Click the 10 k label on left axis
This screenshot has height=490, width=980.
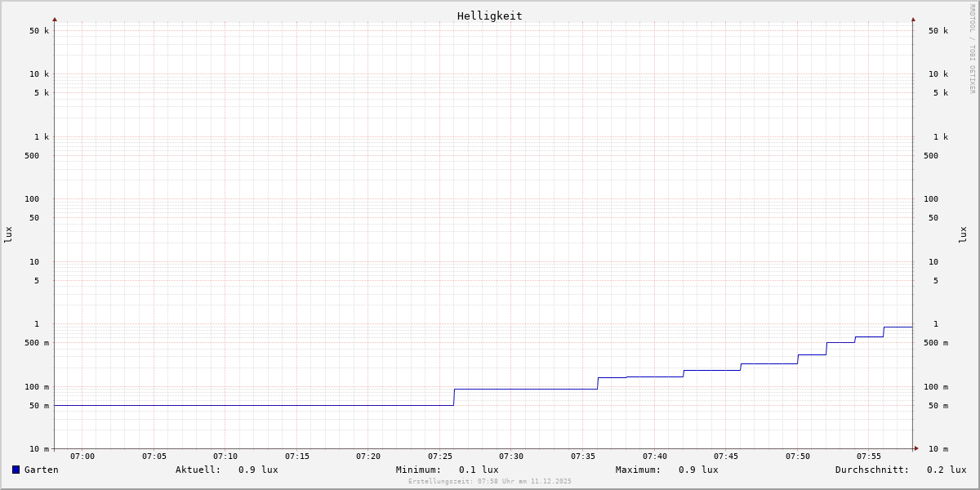pyautogui.click(x=39, y=74)
